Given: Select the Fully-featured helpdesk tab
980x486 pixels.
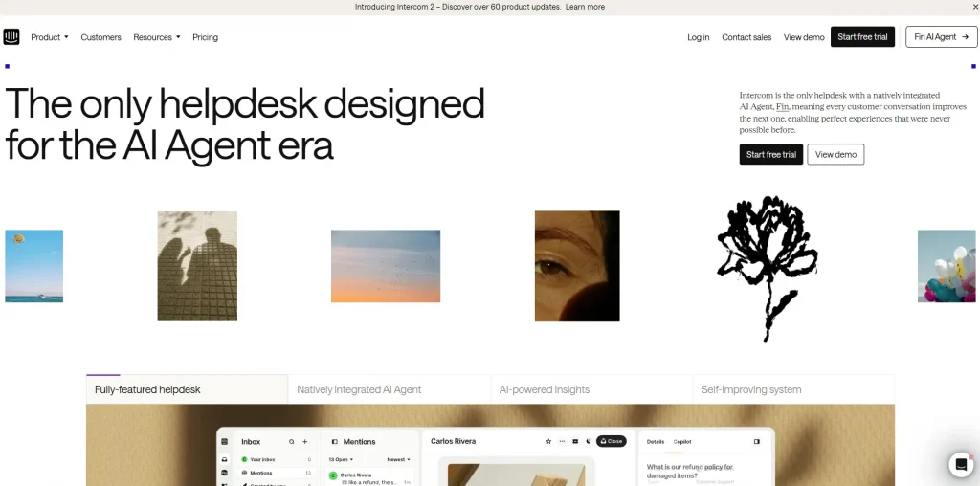Looking at the screenshot, I should (x=187, y=389).
